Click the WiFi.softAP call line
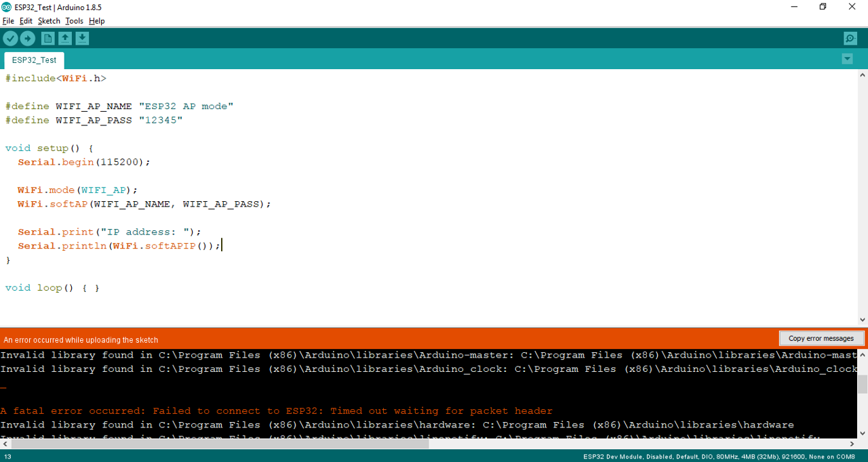 [144, 204]
